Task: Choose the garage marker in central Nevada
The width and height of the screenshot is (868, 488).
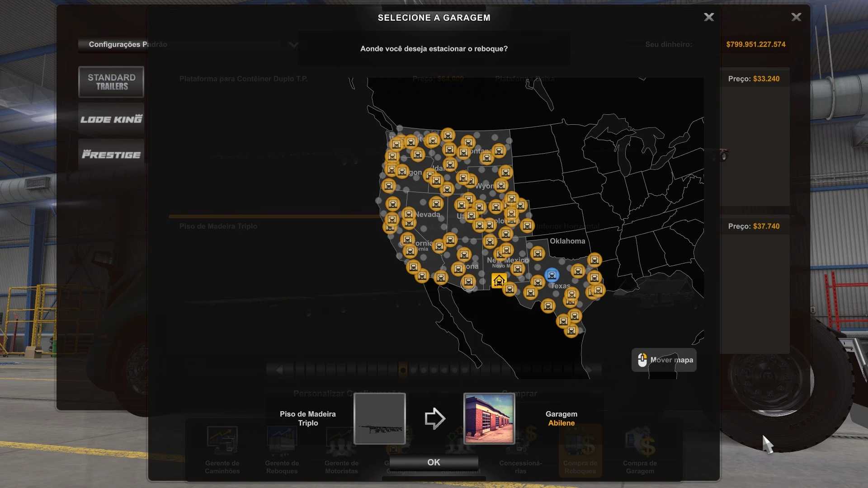Action: (436, 203)
